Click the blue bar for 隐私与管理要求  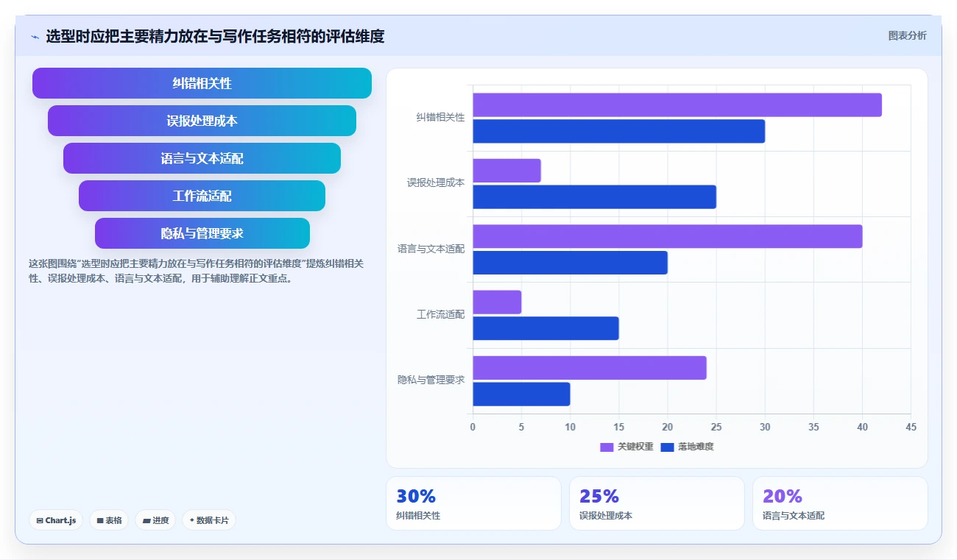(x=521, y=394)
